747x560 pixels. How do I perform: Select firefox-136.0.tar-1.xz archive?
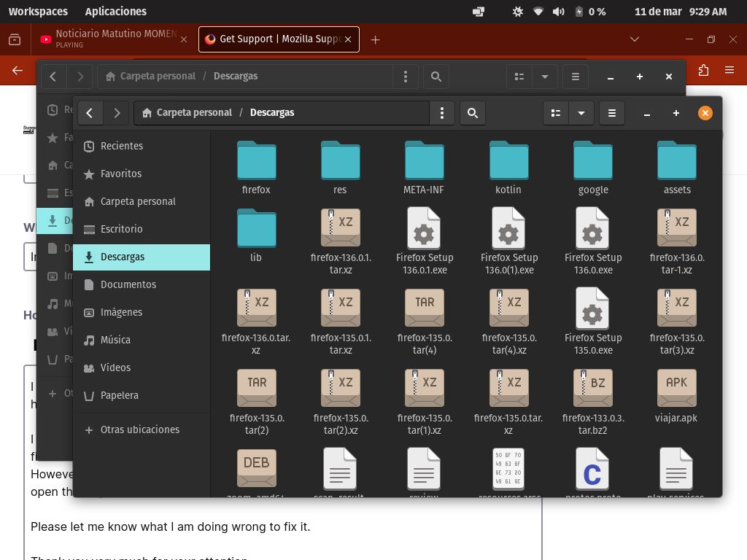pyautogui.click(x=677, y=242)
